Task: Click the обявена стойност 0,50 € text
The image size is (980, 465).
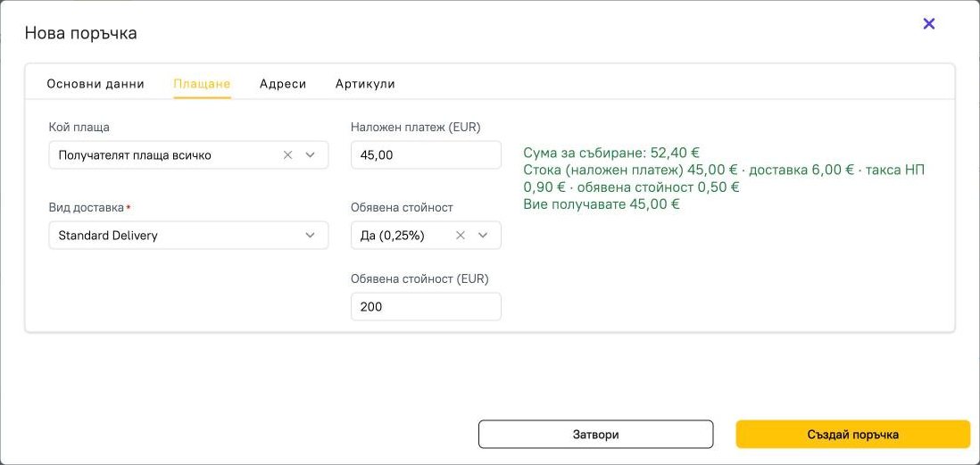Action: click(x=658, y=187)
